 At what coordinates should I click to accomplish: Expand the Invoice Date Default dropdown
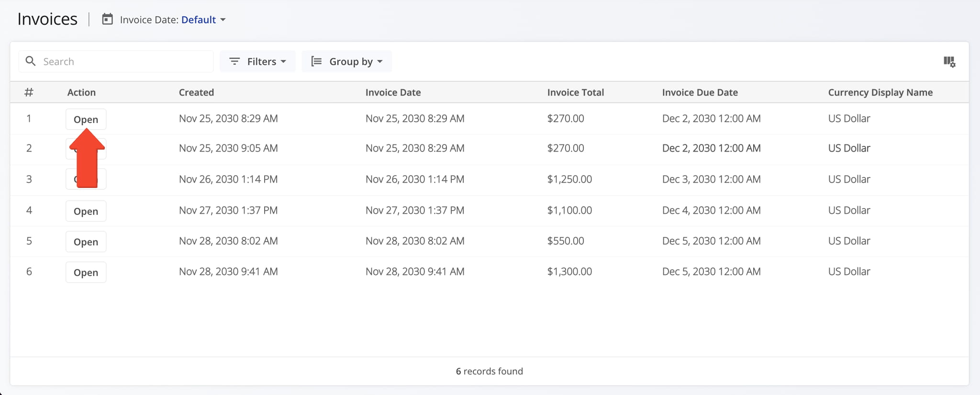[203, 20]
